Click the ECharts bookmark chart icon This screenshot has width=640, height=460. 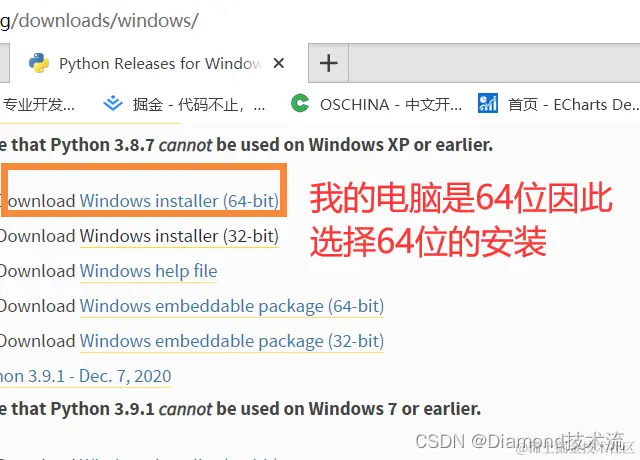click(488, 103)
